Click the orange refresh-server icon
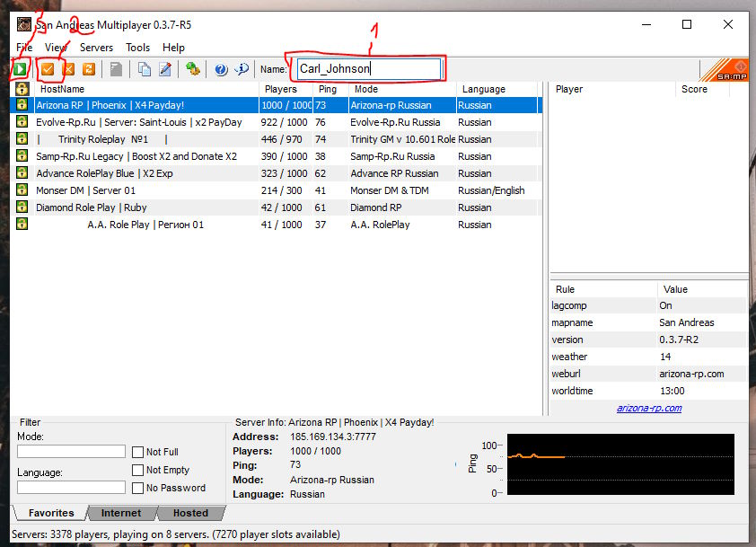 [x=89, y=69]
